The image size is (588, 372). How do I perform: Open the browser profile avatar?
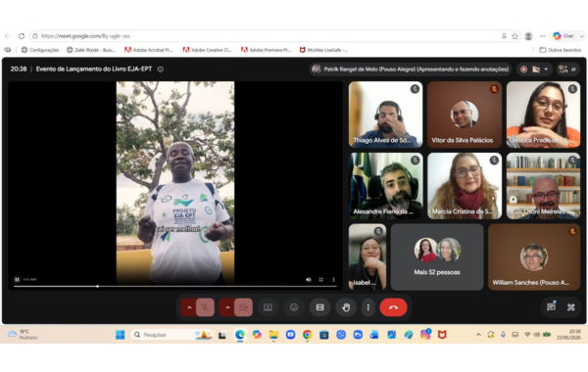coord(529,36)
